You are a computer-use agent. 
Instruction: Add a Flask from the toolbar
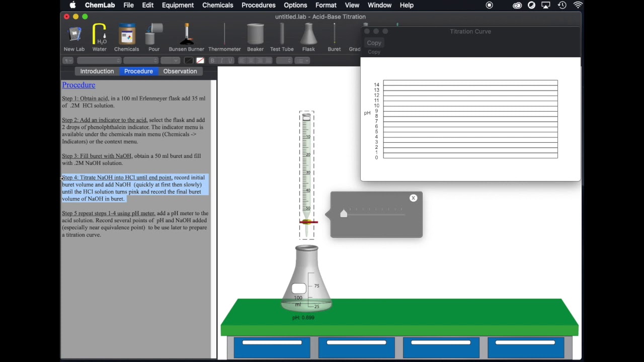pos(308,38)
